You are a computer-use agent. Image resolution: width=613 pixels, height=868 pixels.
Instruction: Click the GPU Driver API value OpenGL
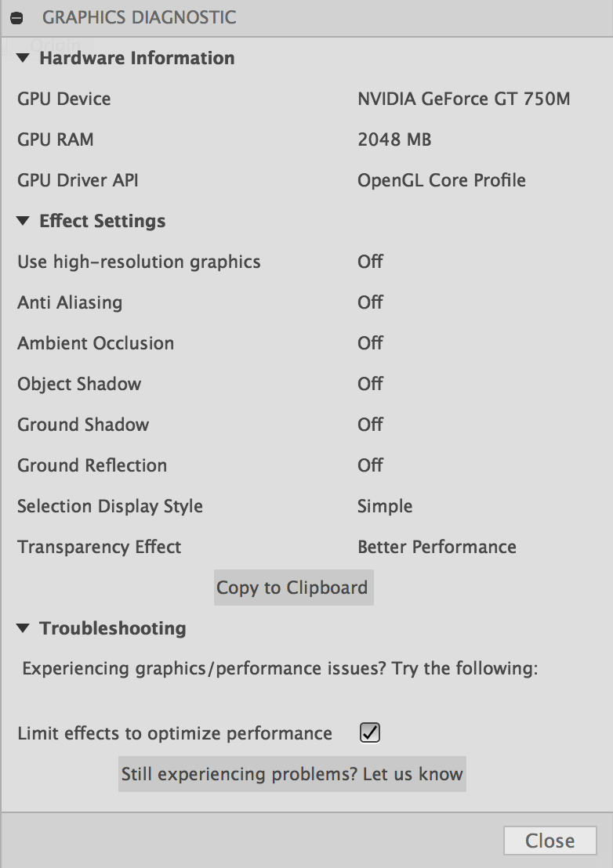coord(441,180)
